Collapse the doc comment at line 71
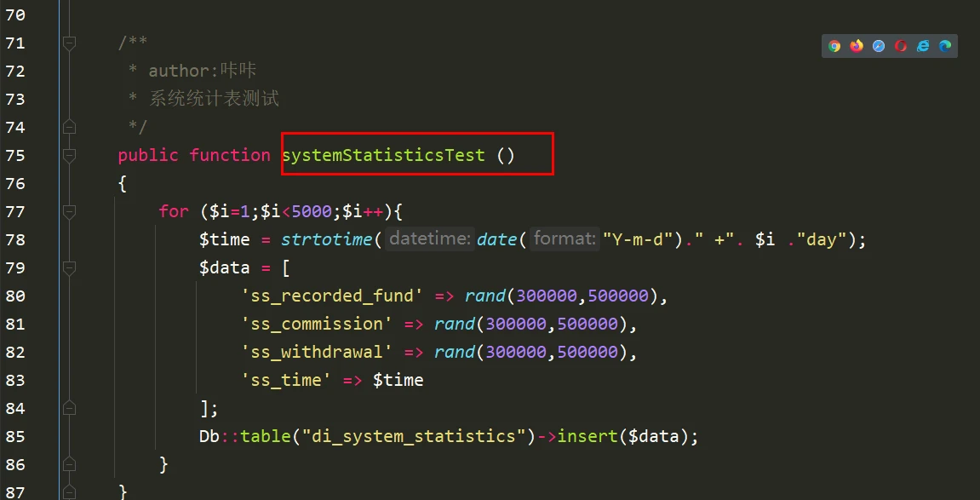This screenshot has height=500, width=980. tap(69, 43)
